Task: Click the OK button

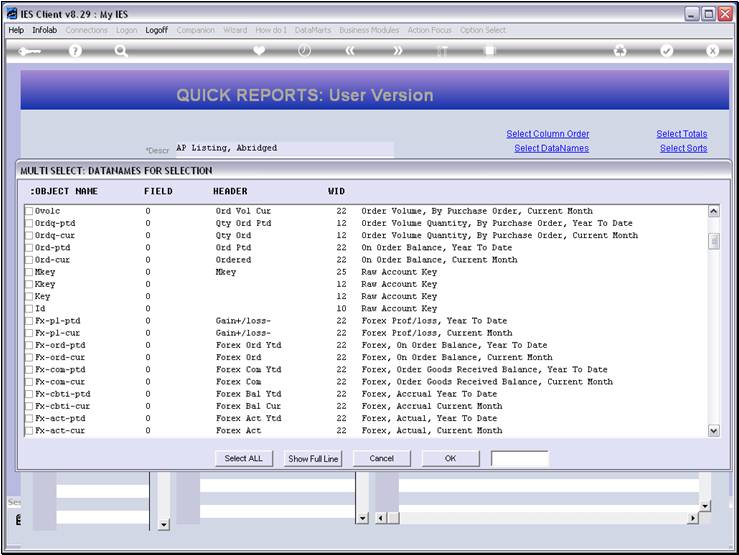Action: pyautogui.click(x=451, y=458)
